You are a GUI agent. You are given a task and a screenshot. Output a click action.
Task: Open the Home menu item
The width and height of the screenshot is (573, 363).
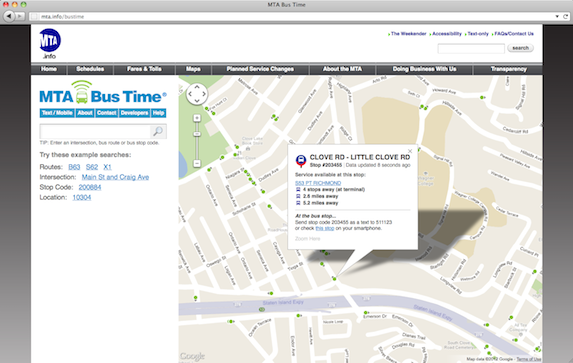(x=49, y=69)
